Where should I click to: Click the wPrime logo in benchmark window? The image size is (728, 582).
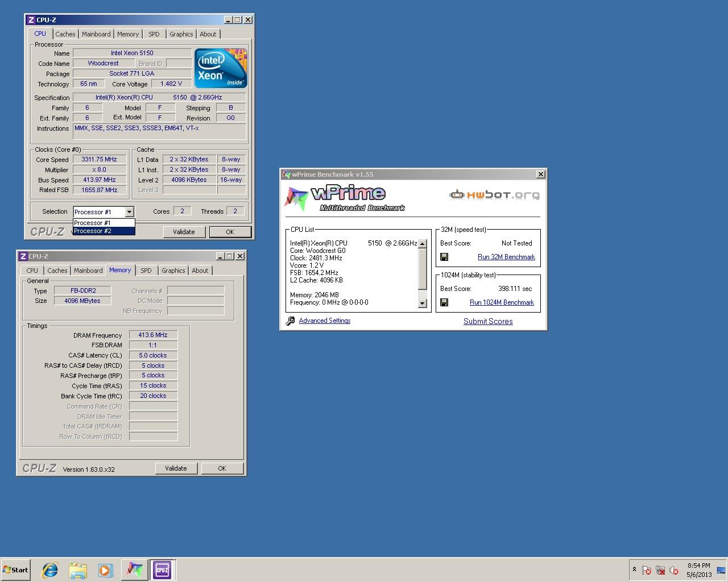(345, 198)
